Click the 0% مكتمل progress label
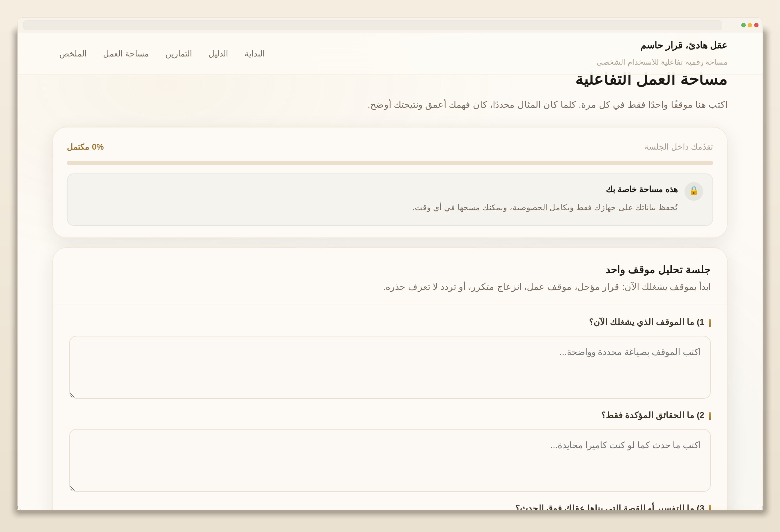Screen dimensions: 780x532 point(85,147)
